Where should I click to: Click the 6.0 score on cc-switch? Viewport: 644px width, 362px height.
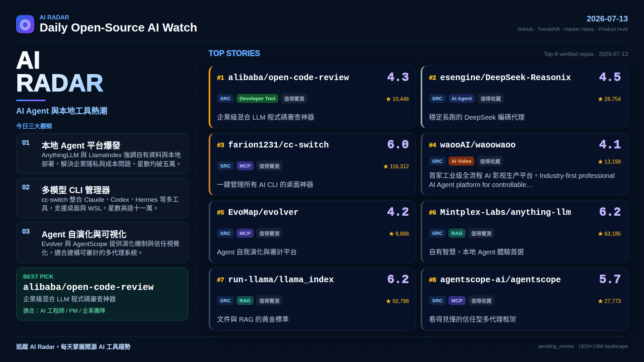pyautogui.click(x=398, y=144)
